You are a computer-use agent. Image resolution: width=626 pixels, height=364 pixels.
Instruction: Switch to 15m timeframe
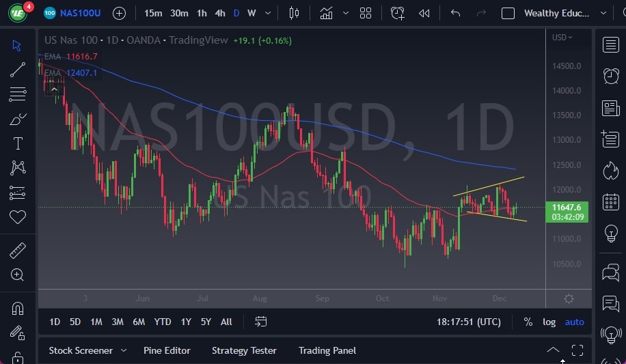[x=153, y=13]
